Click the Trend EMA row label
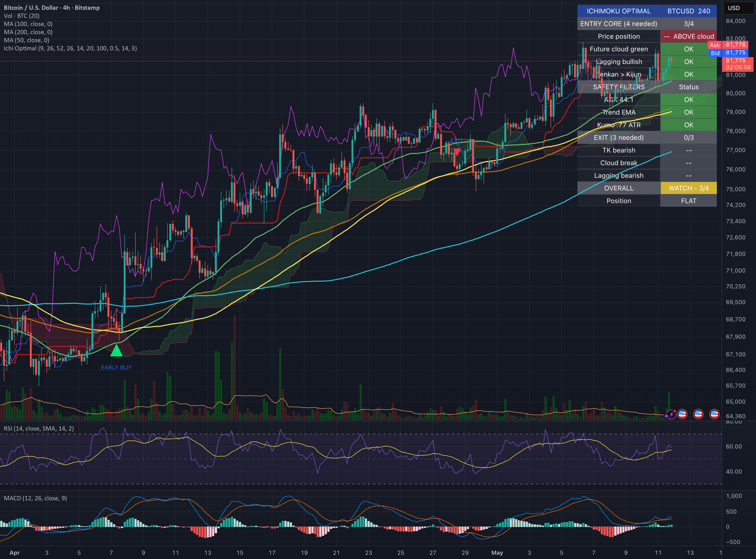756x559 pixels. point(618,112)
